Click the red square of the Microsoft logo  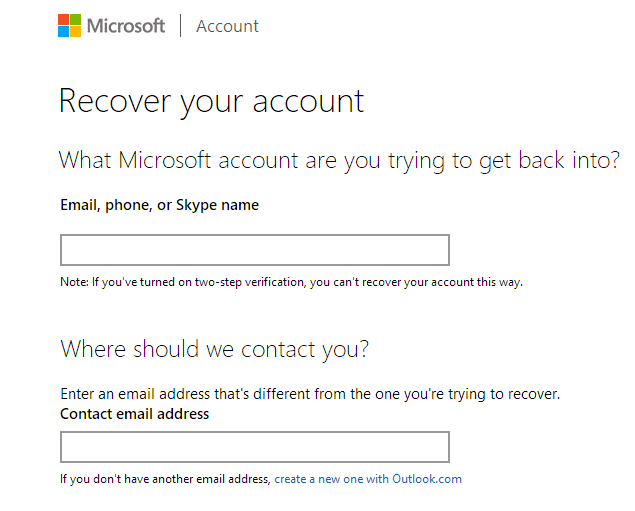coord(63,19)
